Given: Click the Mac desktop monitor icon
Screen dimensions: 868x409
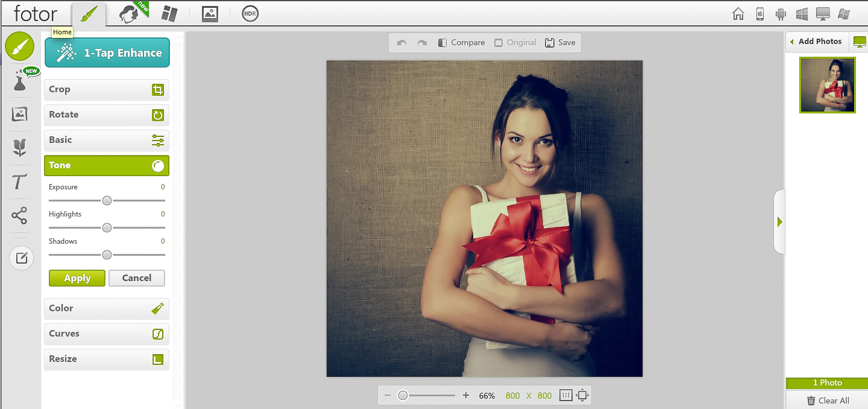Looking at the screenshot, I should [x=823, y=14].
